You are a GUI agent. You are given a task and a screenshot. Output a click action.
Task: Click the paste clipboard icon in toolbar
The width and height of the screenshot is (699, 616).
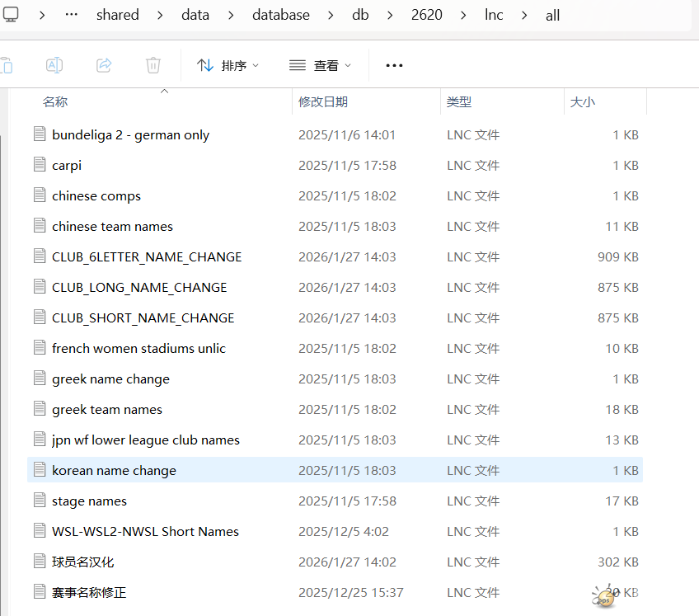click(x=7, y=65)
